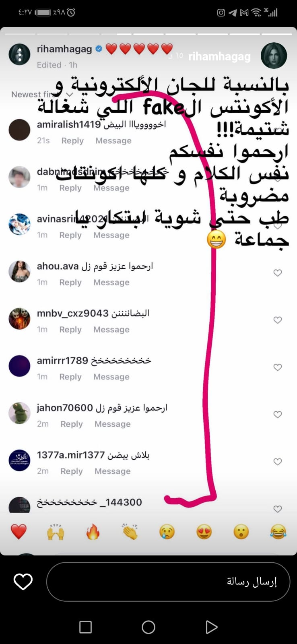This screenshot has width=297, height=644.
Task: Send the heart-eyes reaction emoji
Action: [x=204, y=532]
